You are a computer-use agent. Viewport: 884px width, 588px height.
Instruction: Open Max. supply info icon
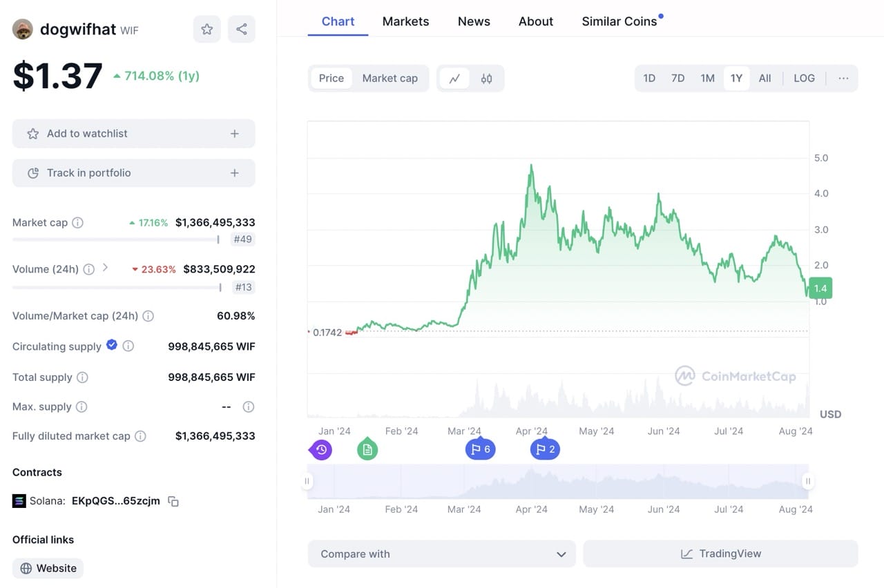point(81,406)
